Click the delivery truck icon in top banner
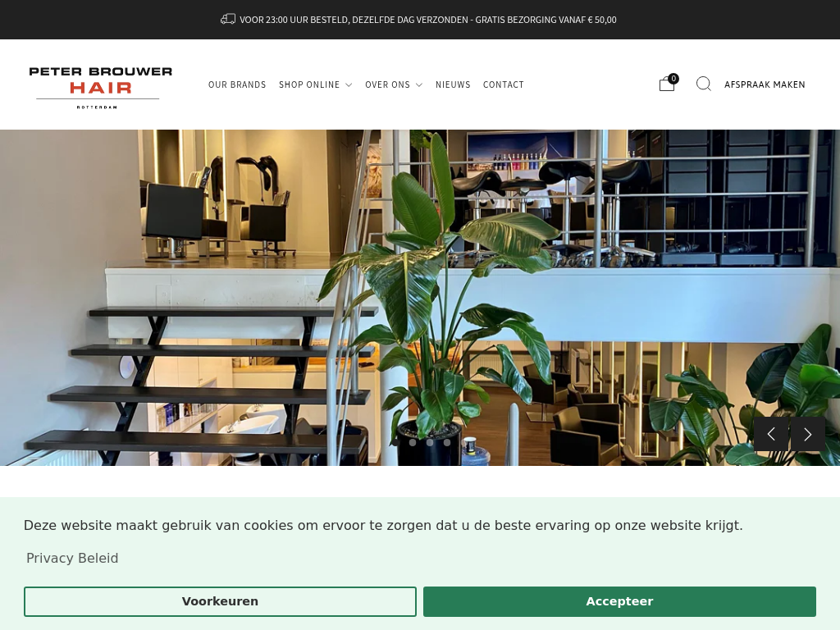This screenshot has width=840, height=630. click(228, 20)
